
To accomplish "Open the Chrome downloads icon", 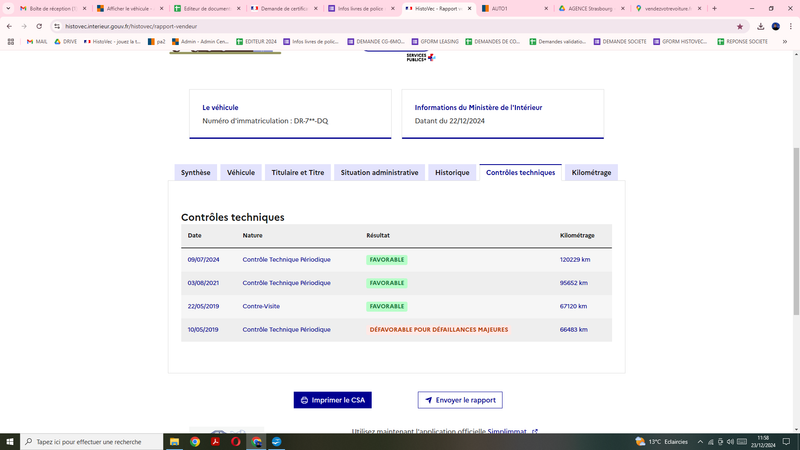I will tap(760, 27).
